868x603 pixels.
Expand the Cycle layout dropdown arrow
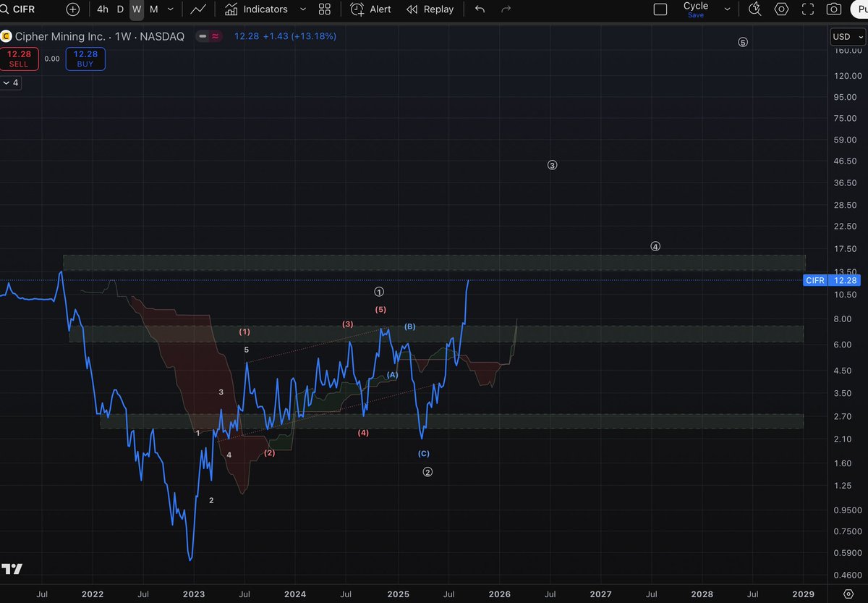(727, 9)
